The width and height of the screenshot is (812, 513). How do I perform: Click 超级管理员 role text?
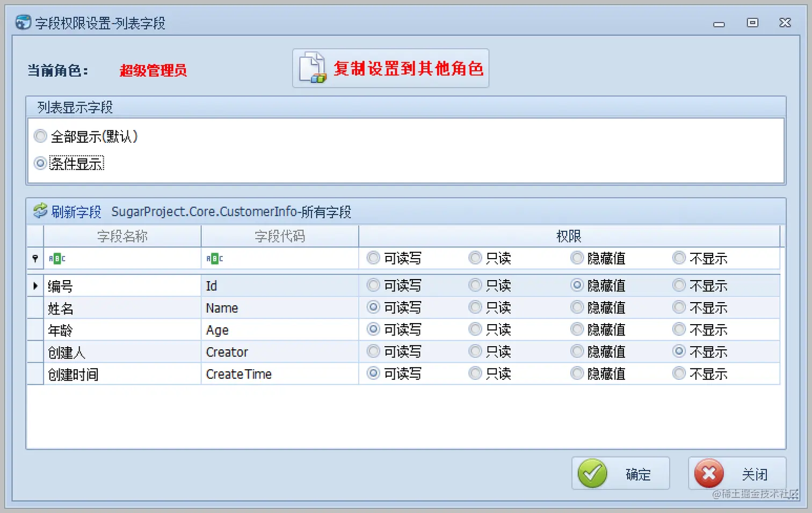(153, 70)
